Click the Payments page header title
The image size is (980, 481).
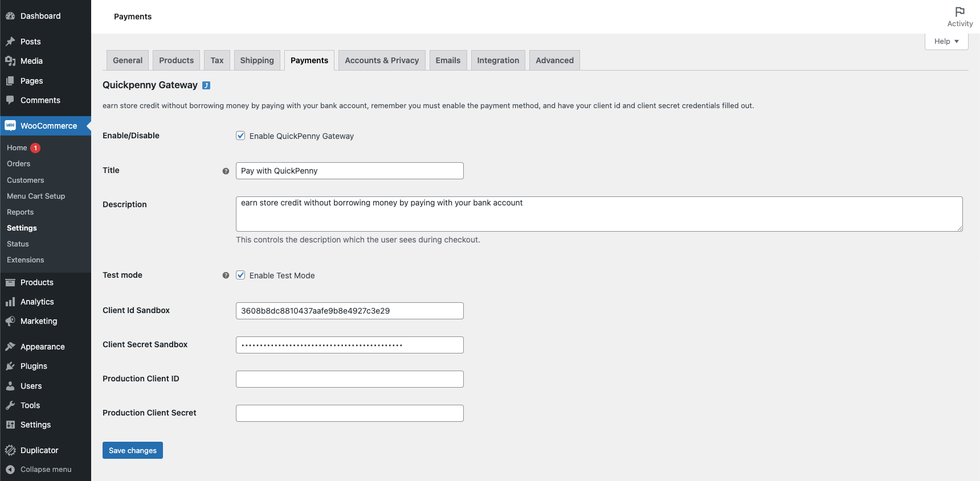pyautogui.click(x=133, y=17)
